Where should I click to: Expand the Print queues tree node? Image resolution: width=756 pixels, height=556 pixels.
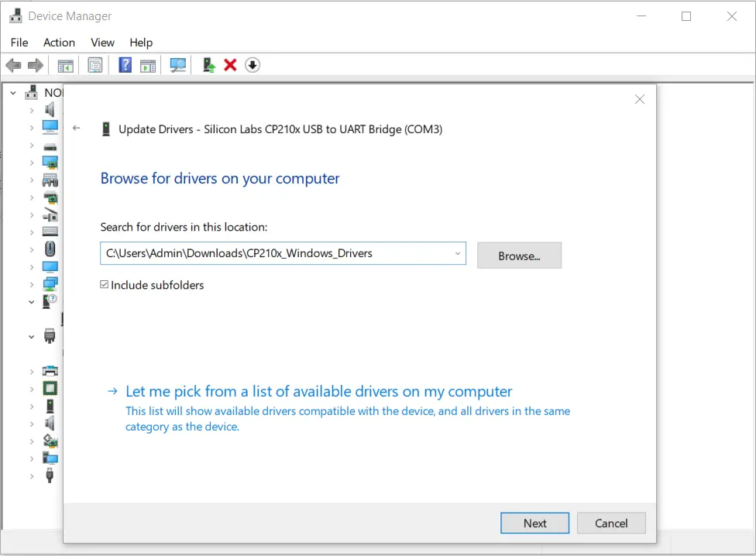pyautogui.click(x=32, y=372)
